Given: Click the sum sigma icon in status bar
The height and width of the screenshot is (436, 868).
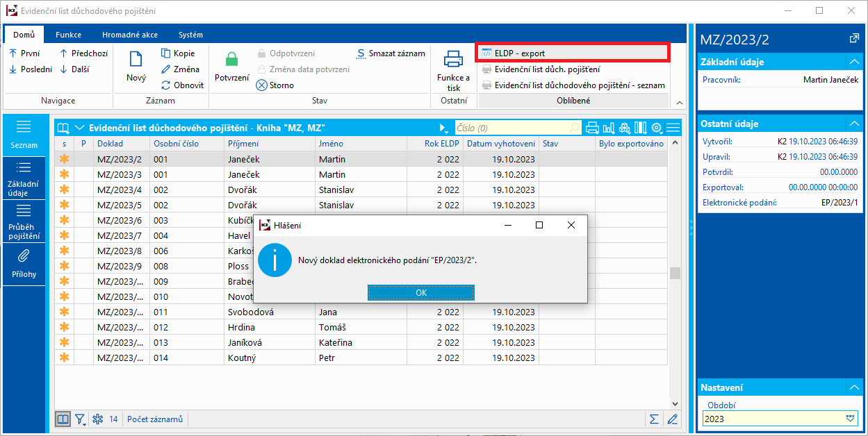Looking at the screenshot, I should 653,419.
